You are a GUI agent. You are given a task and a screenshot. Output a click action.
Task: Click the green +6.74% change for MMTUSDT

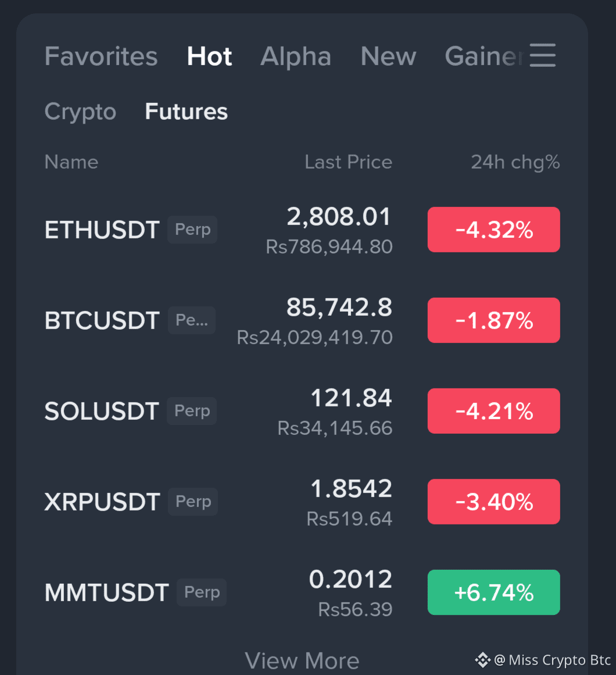(x=493, y=592)
